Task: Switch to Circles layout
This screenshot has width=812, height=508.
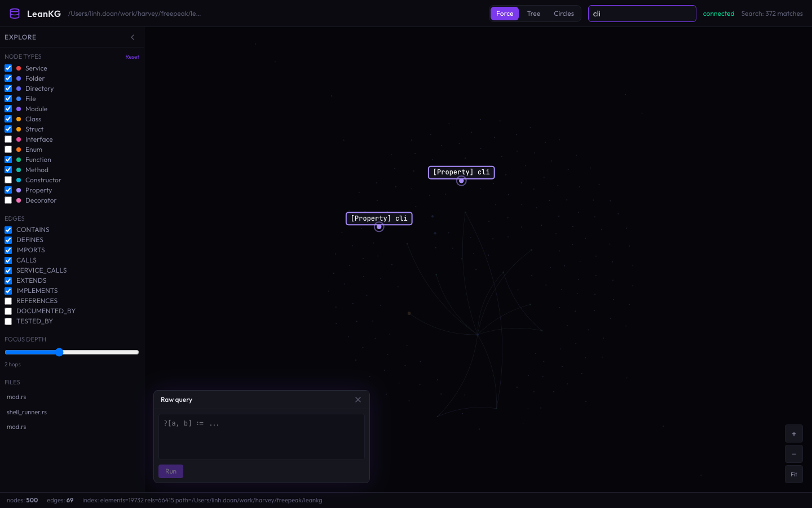Action: (564, 14)
